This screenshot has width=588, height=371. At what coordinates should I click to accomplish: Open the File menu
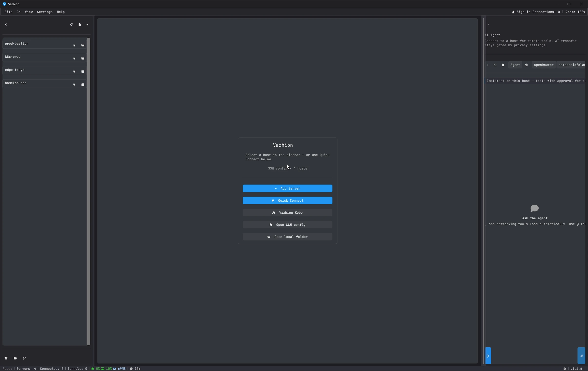click(x=8, y=12)
